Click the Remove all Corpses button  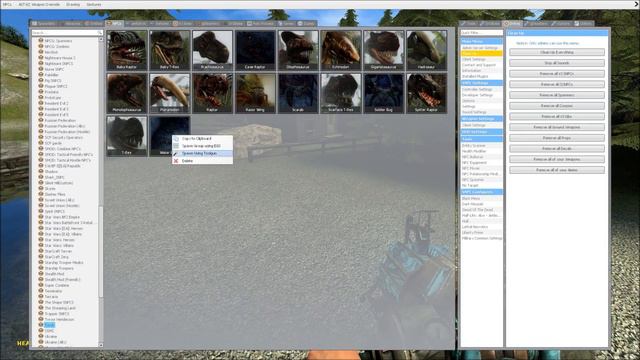point(557,106)
